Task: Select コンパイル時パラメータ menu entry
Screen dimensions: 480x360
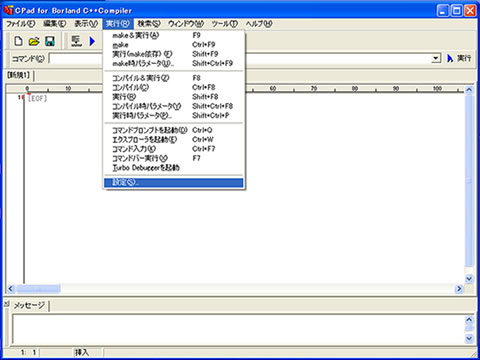Action: click(173, 106)
